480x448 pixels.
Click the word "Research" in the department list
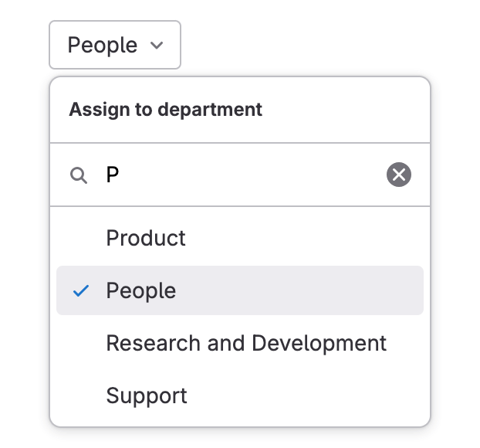pyautogui.click(x=146, y=343)
